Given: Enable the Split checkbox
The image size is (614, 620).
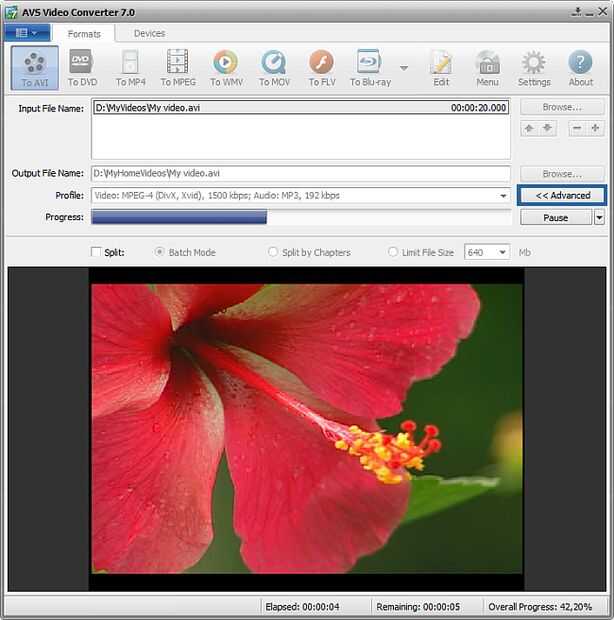Looking at the screenshot, I should point(96,252).
